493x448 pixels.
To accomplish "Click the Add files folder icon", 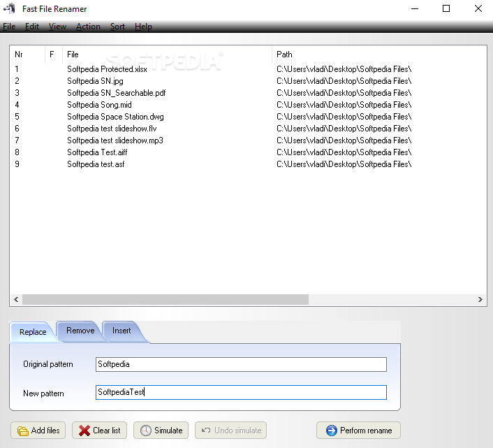I will (22, 431).
